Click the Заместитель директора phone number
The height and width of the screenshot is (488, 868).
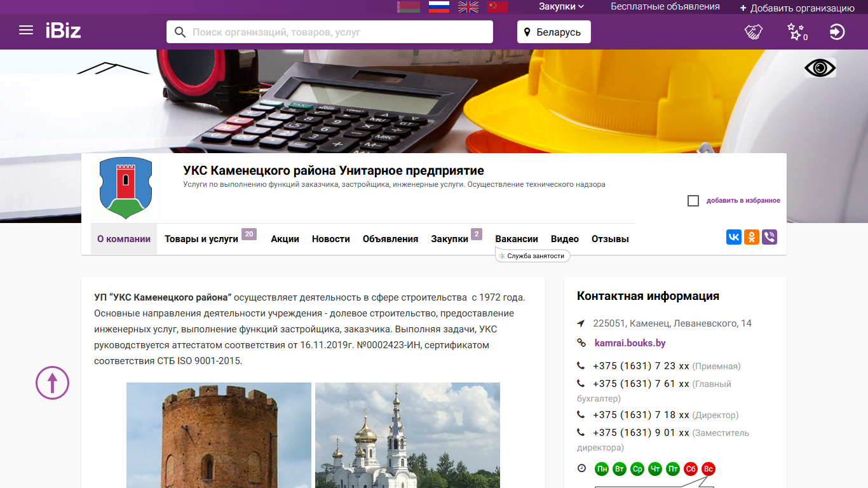click(x=641, y=433)
